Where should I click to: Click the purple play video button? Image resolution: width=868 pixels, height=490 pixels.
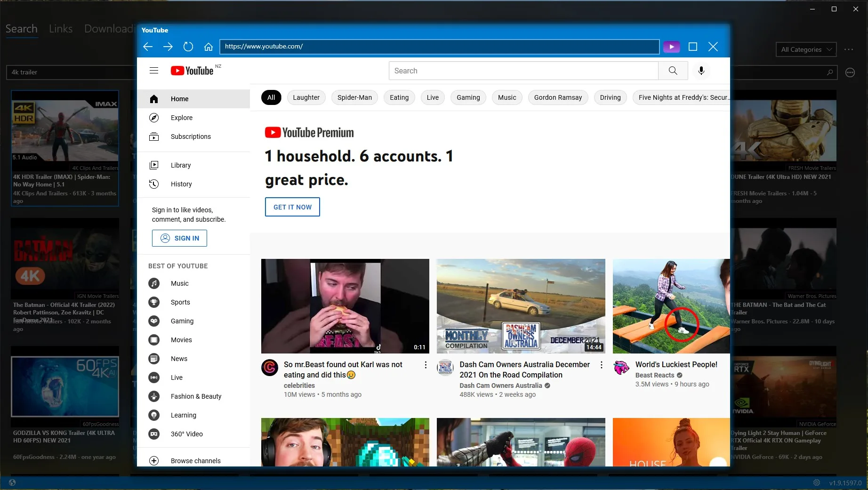coord(672,47)
